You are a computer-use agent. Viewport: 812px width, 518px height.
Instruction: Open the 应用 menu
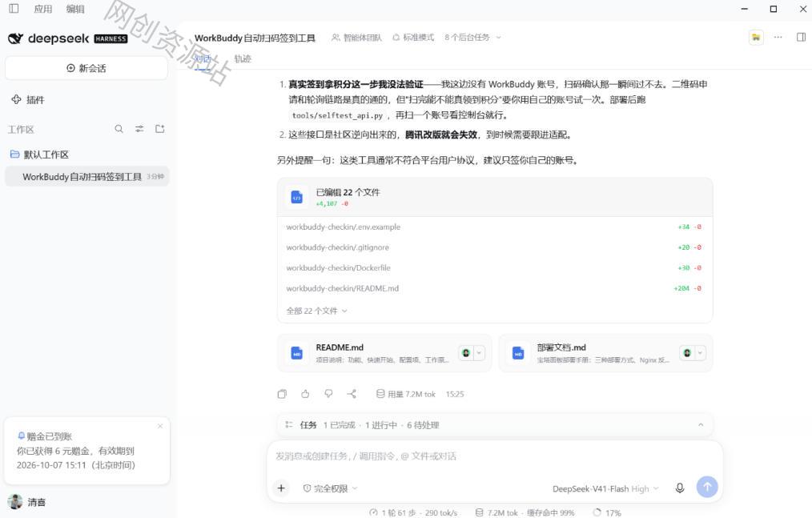point(43,9)
